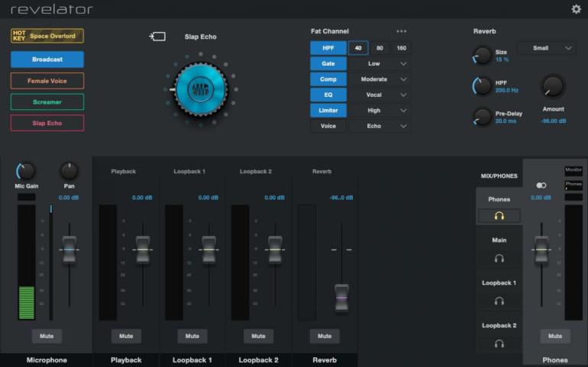
Task: Mute the Playback channel
Action: (126, 336)
